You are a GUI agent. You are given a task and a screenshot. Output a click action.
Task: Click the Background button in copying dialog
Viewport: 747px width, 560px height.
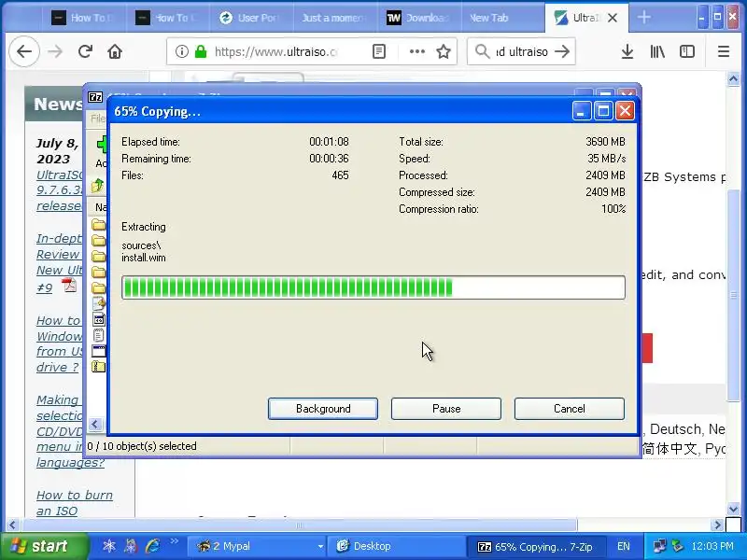[x=322, y=409]
